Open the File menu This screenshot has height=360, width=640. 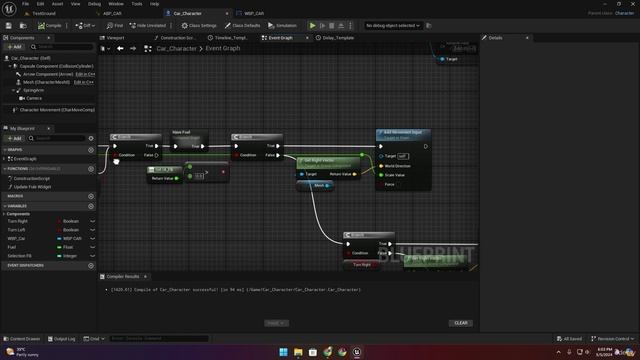point(25,4)
